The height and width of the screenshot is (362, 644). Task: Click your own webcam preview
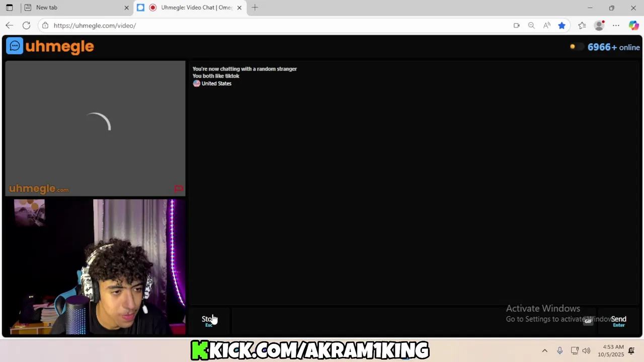tap(95, 267)
